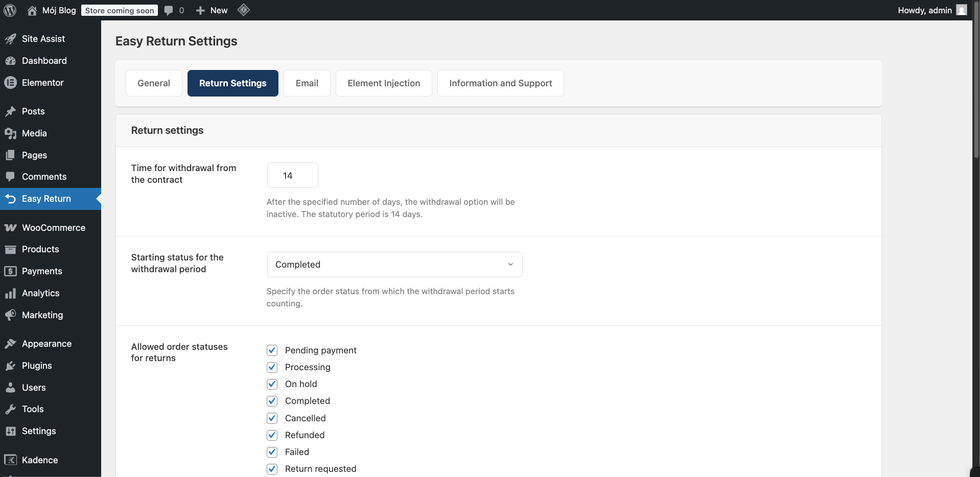Click the Media sidebar icon
The image size is (980, 477).
(x=10, y=133)
